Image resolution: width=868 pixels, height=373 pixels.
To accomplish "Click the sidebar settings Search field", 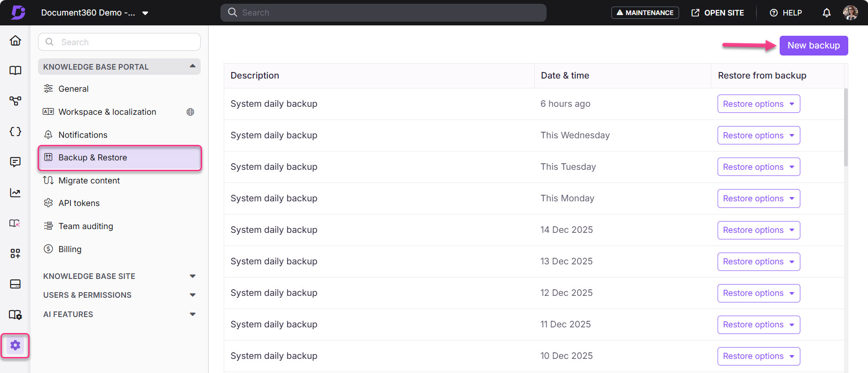I will click(119, 42).
